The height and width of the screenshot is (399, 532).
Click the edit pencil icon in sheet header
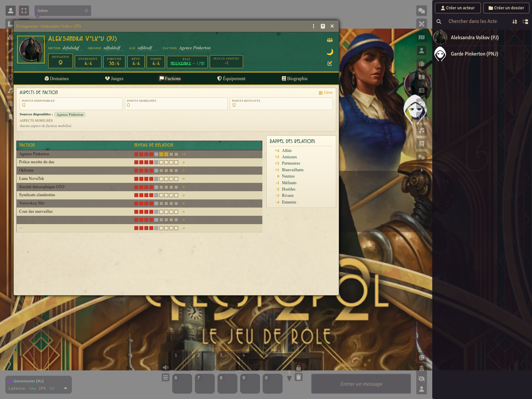pyautogui.click(x=330, y=64)
